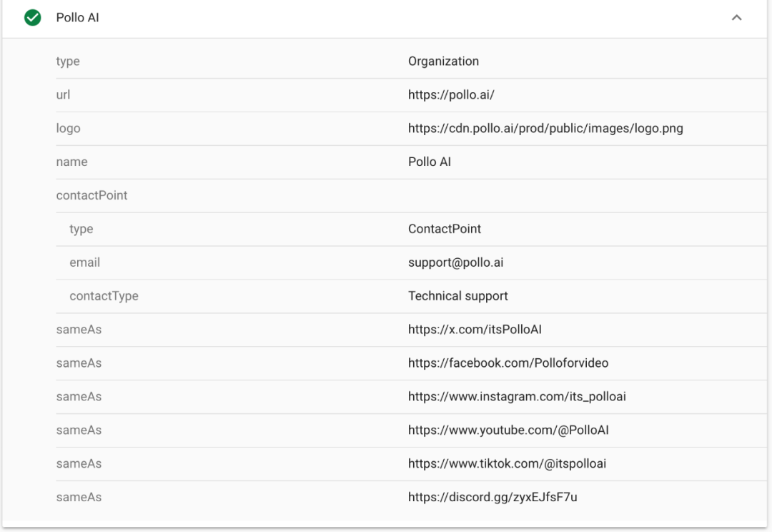Click the Pollo AI panel title
The height and width of the screenshot is (532, 772).
click(77, 18)
